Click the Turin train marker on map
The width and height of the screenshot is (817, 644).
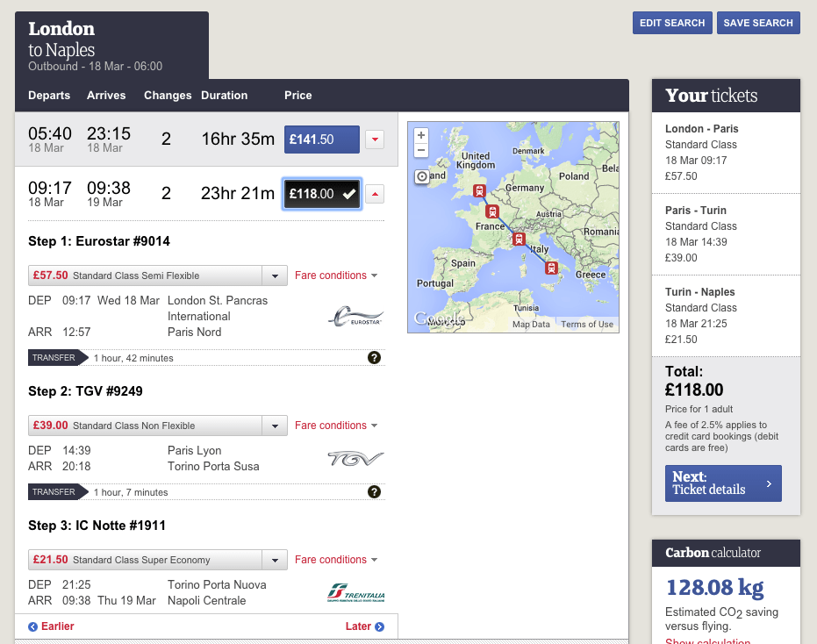(519, 239)
